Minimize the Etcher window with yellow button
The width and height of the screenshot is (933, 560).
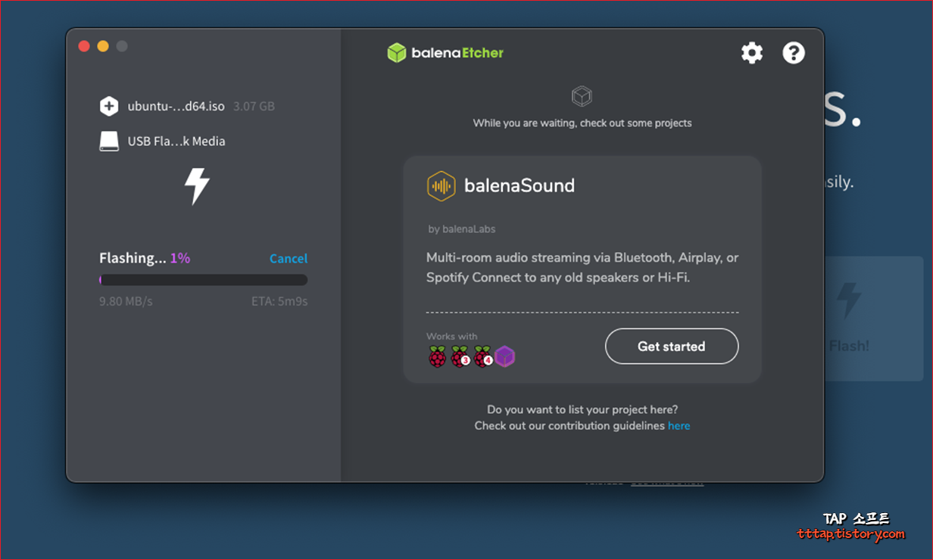tap(103, 46)
